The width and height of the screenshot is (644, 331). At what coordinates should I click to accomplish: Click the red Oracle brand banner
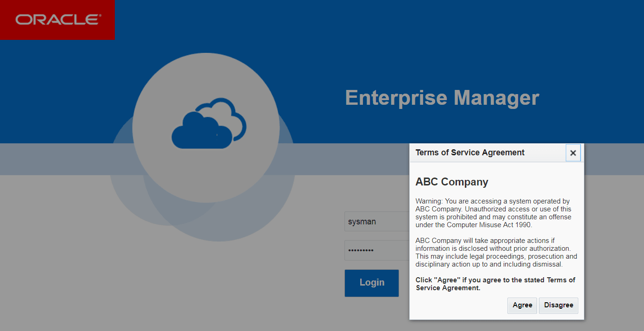[x=57, y=19]
